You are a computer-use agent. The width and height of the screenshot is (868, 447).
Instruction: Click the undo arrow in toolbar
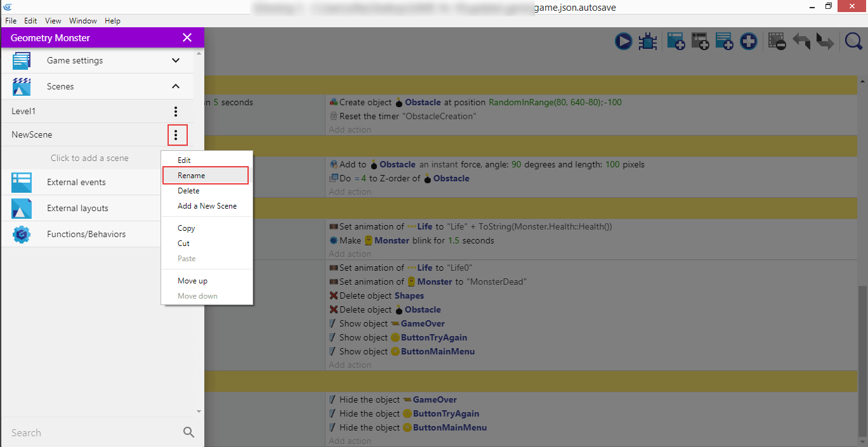coord(801,42)
